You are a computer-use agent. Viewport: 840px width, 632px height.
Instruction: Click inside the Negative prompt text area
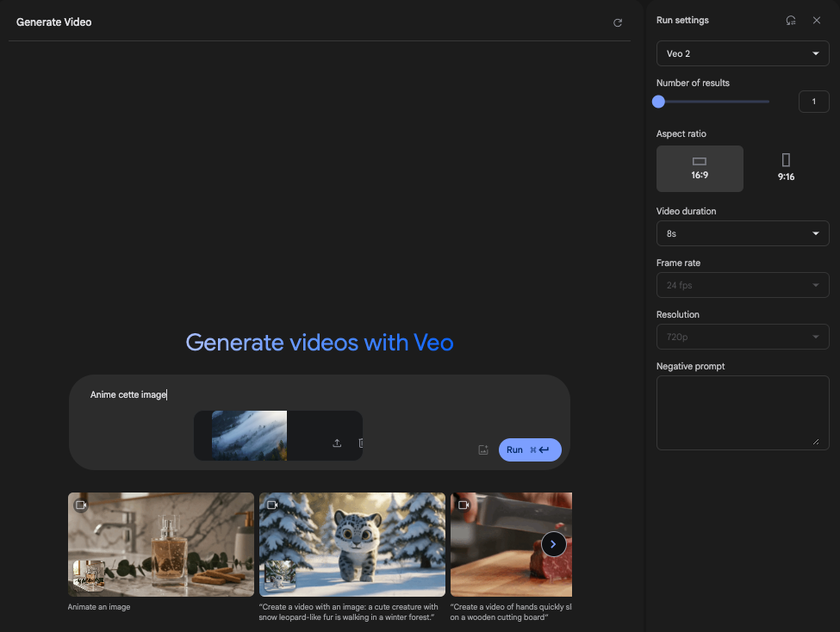pos(743,412)
